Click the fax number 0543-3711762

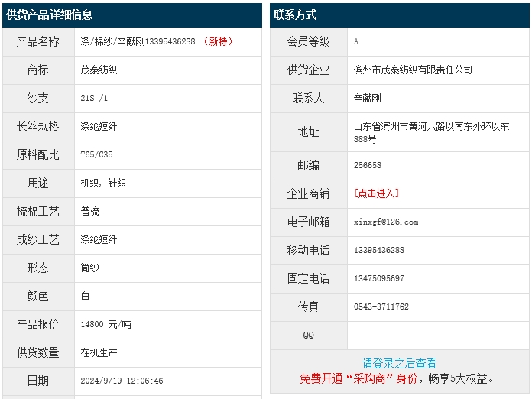coord(381,307)
